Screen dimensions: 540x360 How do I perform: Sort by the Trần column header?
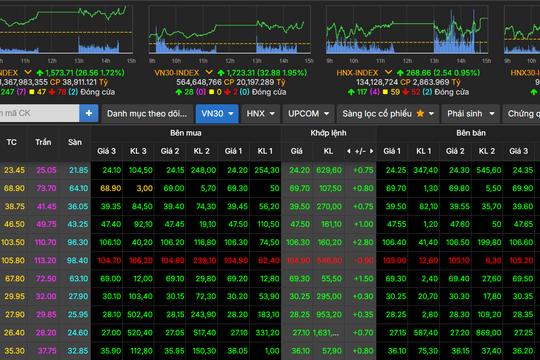coord(43,142)
